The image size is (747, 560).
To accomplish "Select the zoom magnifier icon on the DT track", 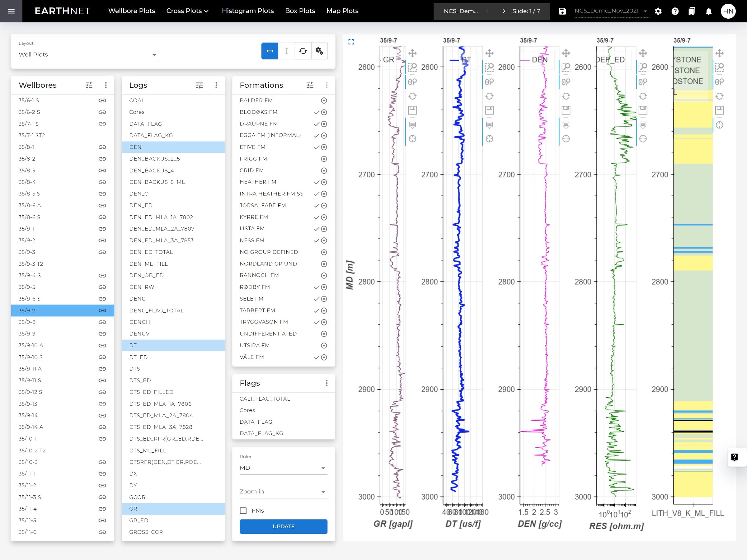I will click(x=490, y=67).
